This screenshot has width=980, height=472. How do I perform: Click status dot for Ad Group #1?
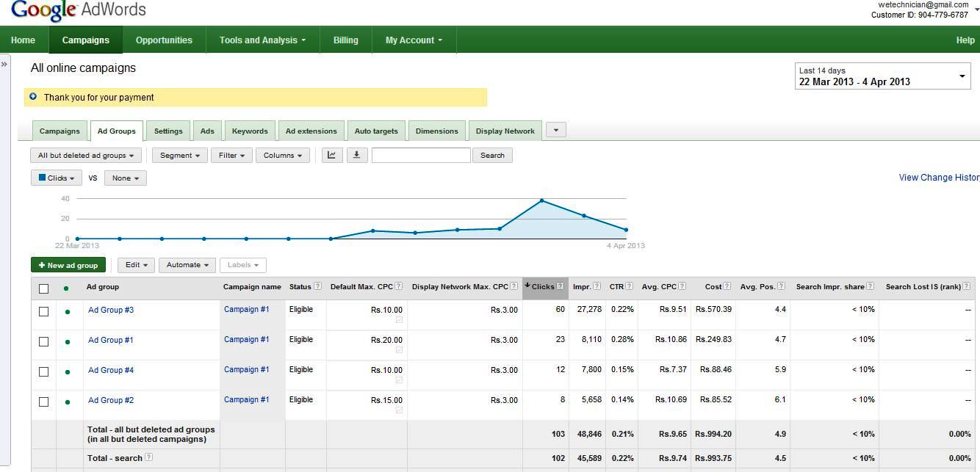pyautogui.click(x=68, y=342)
